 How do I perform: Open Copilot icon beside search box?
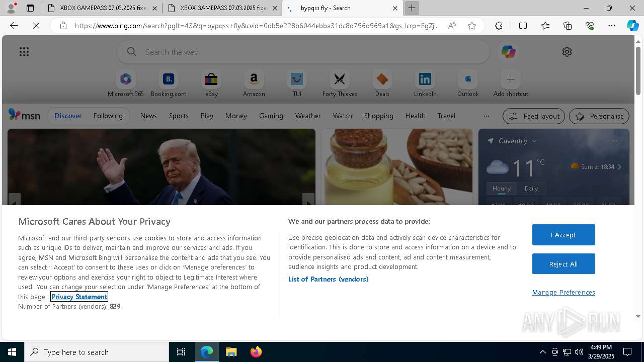point(508,52)
